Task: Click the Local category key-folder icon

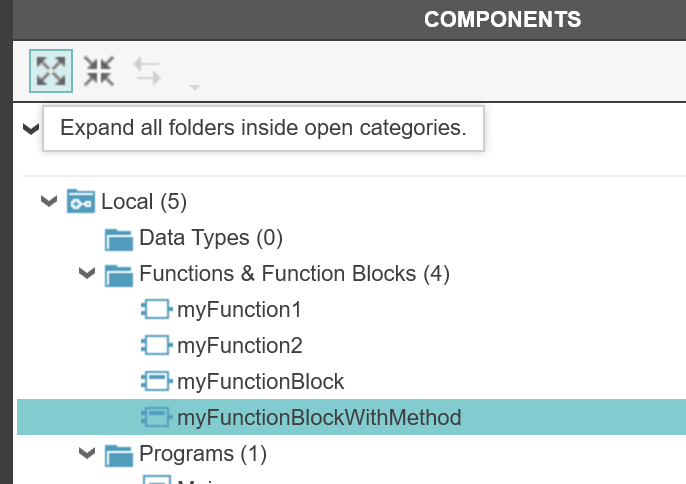Action: click(x=80, y=201)
